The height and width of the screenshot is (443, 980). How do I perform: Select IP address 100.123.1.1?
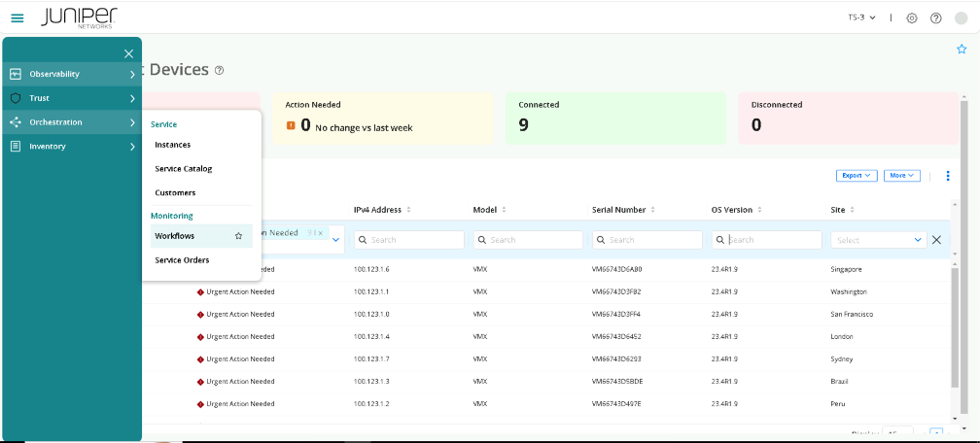coord(371,291)
